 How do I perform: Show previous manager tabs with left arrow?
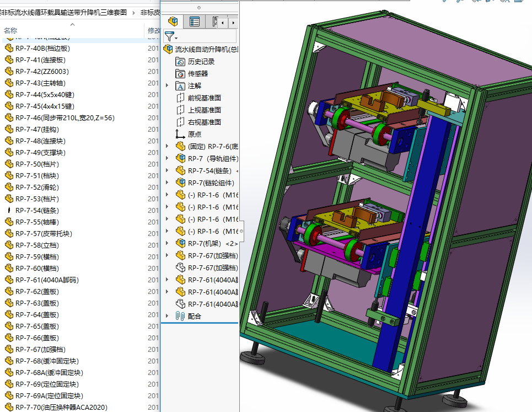223,23
